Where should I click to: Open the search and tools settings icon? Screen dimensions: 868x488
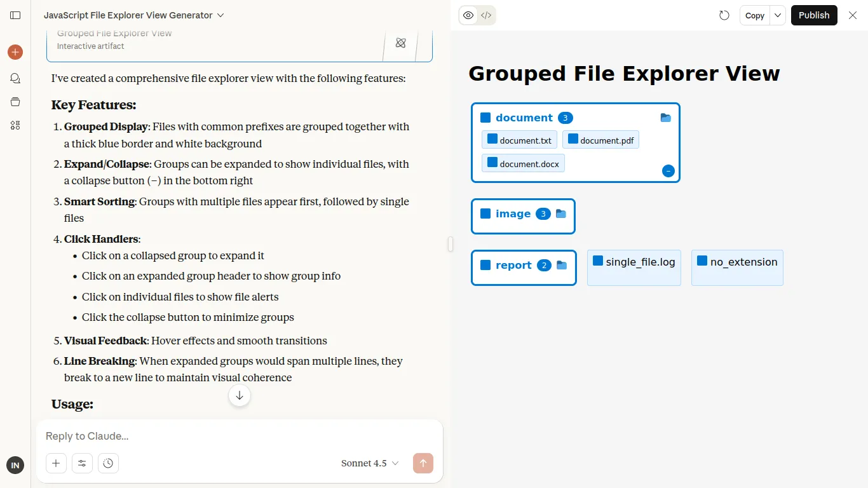82,463
